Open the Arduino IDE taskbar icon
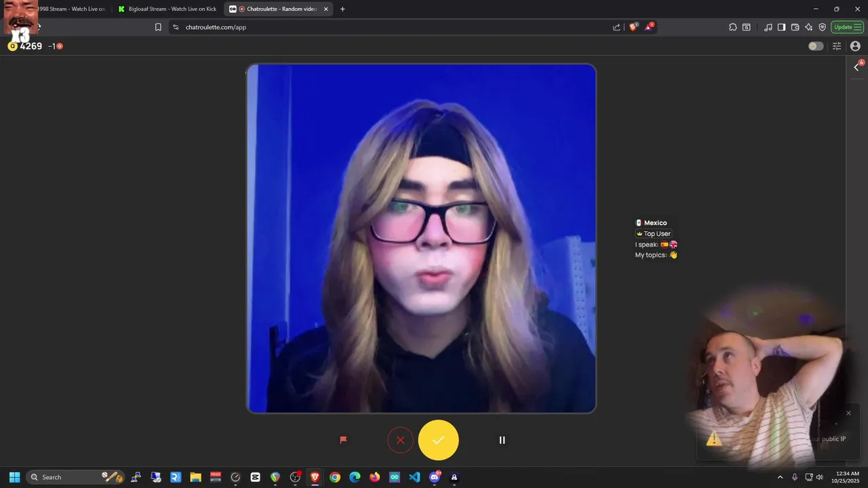Image resolution: width=868 pixels, height=488 pixels. click(x=395, y=477)
